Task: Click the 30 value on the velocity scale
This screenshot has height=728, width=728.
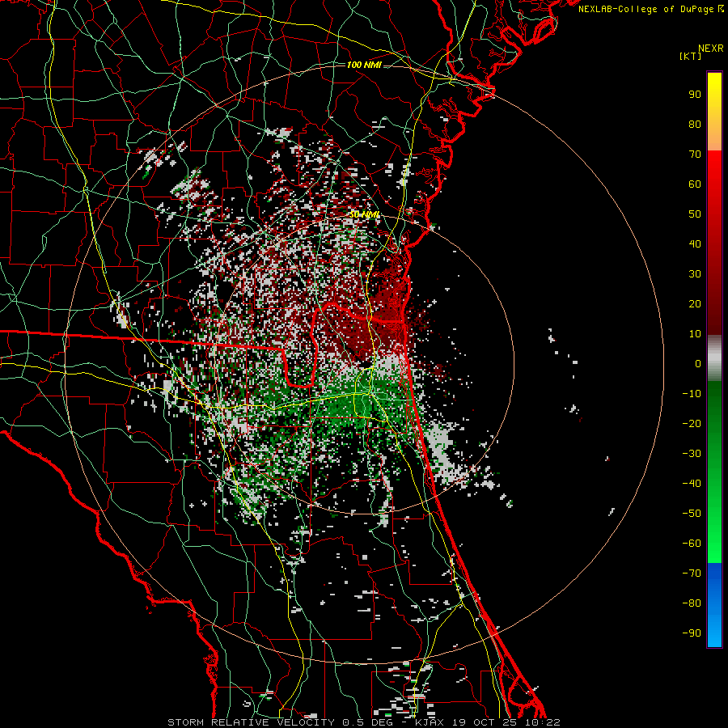Action: coord(695,274)
